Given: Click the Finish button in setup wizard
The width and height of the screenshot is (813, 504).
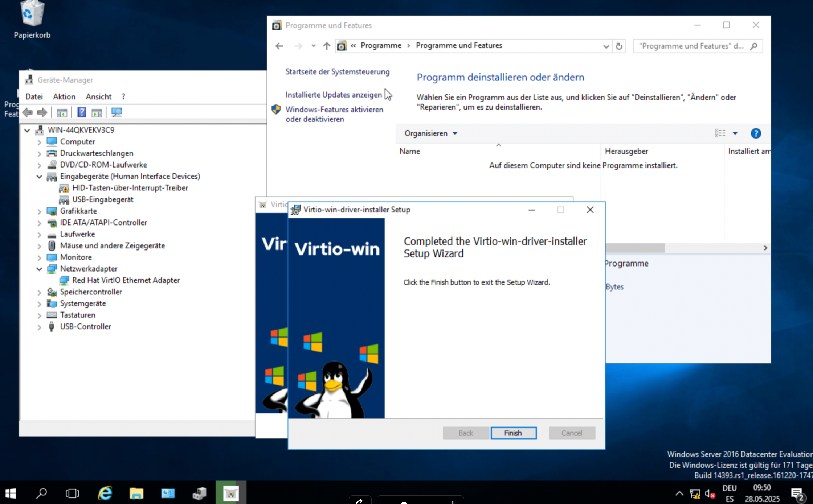Looking at the screenshot, I should (x=513, y=433).
